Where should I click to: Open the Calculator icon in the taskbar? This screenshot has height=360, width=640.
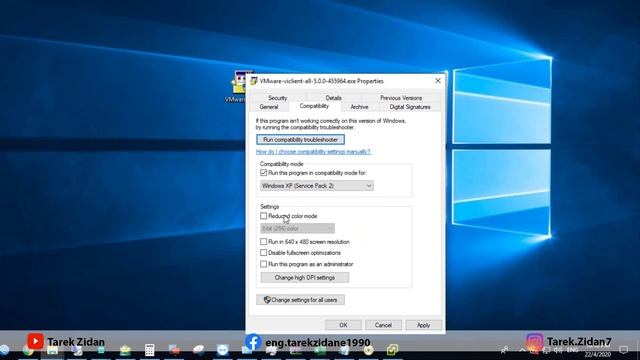(149, 350)
